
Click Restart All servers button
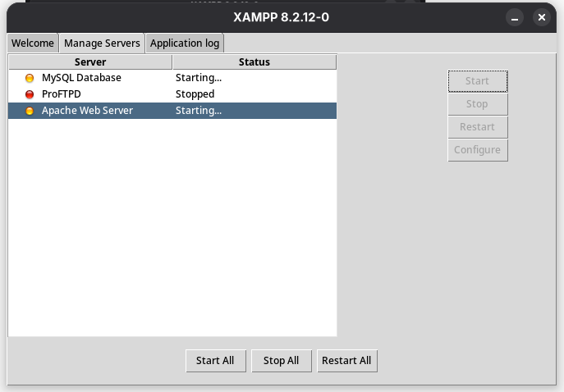[347, 361]
